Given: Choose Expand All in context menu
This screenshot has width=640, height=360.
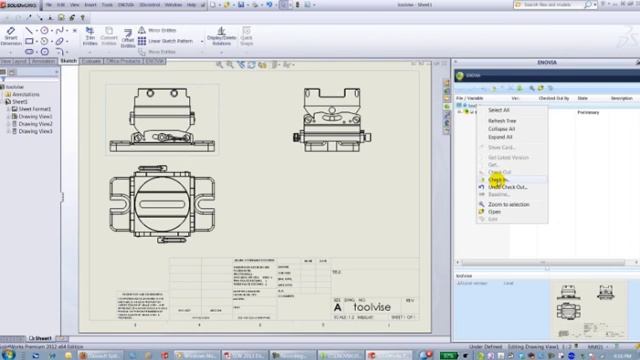Looking at the screenshot, I should click(500, 137).
